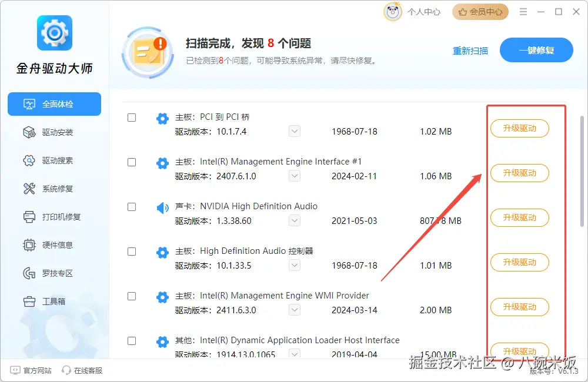Screen dimensions: 588x382
Task: Check the box for PCI 到 PCI 桥
Action: pos(132,118)
